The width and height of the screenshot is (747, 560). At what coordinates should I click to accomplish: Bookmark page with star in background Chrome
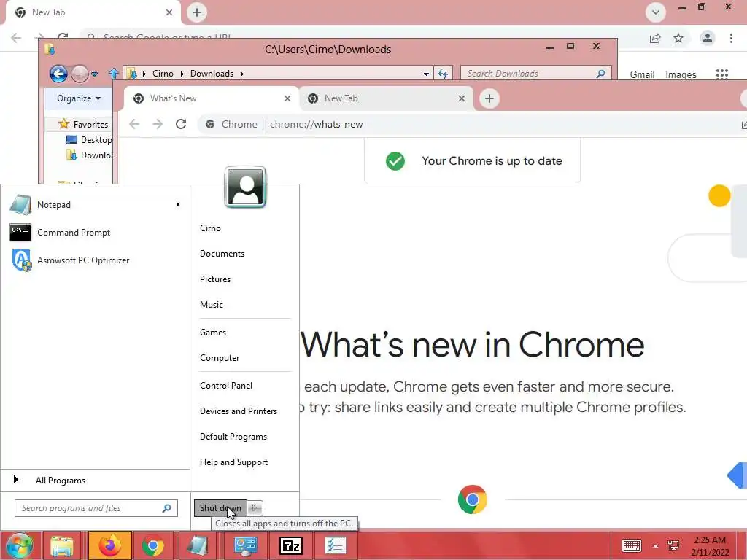click(678, 38)
